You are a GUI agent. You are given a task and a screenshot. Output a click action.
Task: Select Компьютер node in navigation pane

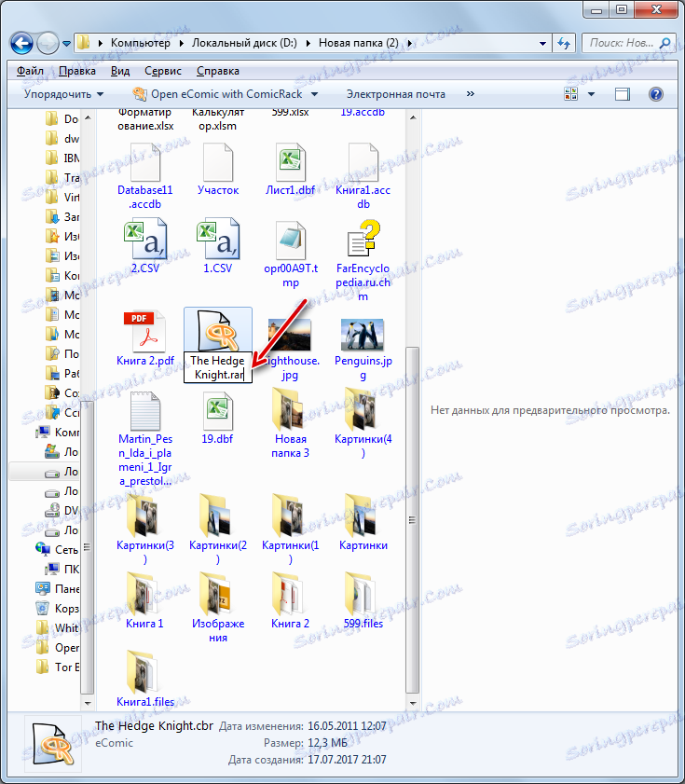pyautogui.click(x=57, y=432)
